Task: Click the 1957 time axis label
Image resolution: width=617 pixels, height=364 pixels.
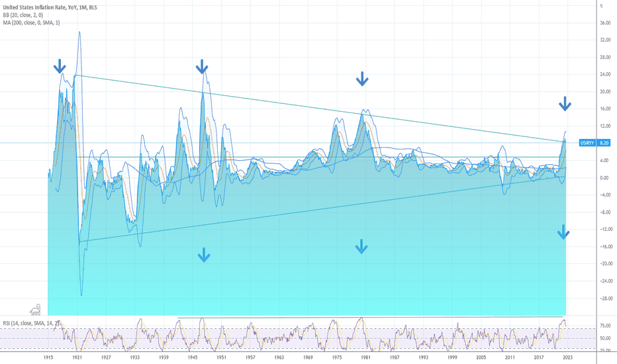Action: [x=250, y=357]
